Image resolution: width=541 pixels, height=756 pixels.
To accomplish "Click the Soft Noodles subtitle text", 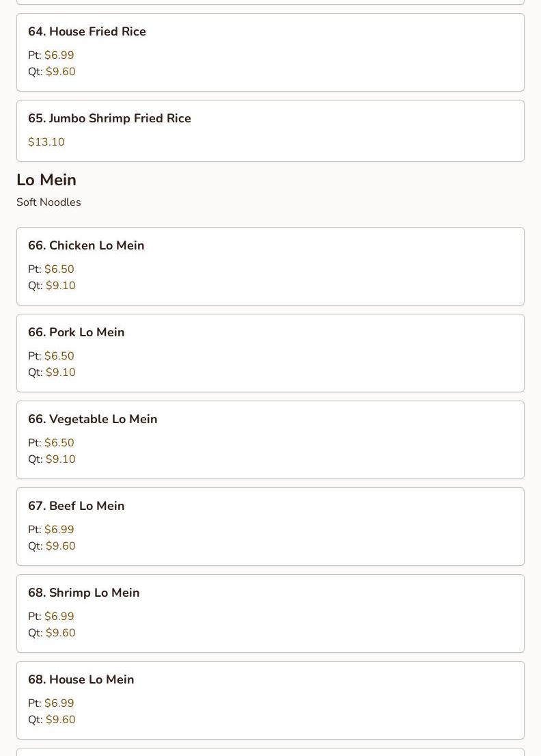I will pos(48,202).
